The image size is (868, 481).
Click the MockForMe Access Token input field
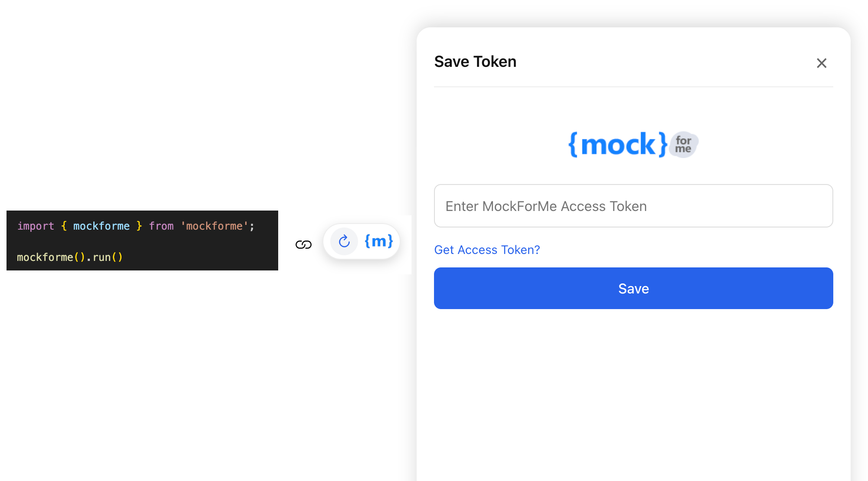click(x=633, y=206)
